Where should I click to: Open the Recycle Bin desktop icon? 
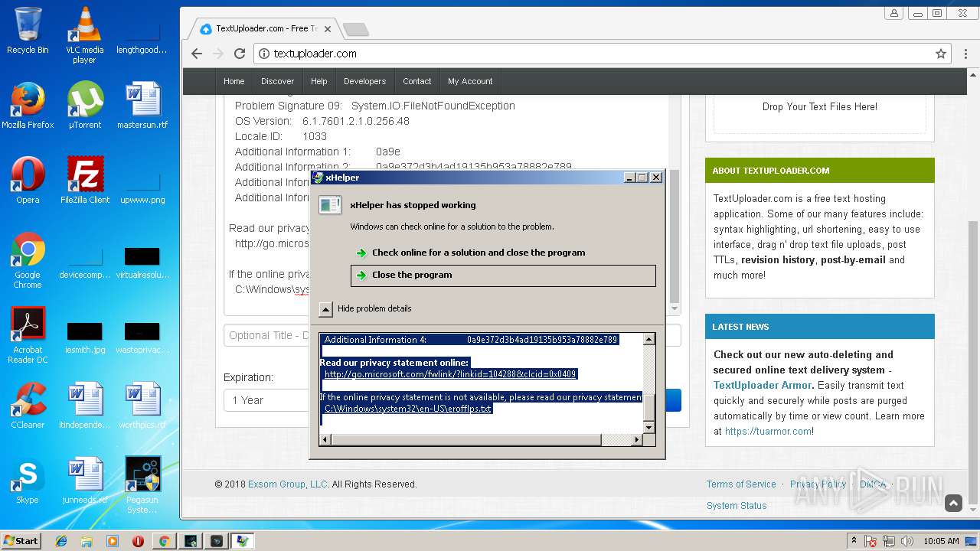coord(28,31)
